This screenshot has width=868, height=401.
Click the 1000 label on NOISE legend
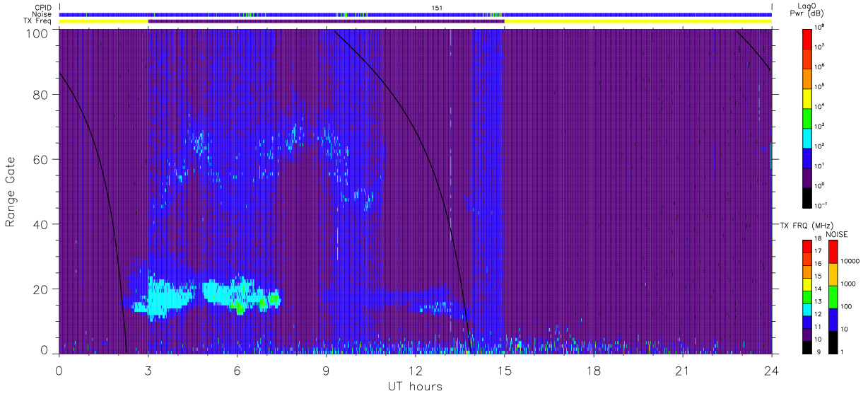tap(848, 284)
